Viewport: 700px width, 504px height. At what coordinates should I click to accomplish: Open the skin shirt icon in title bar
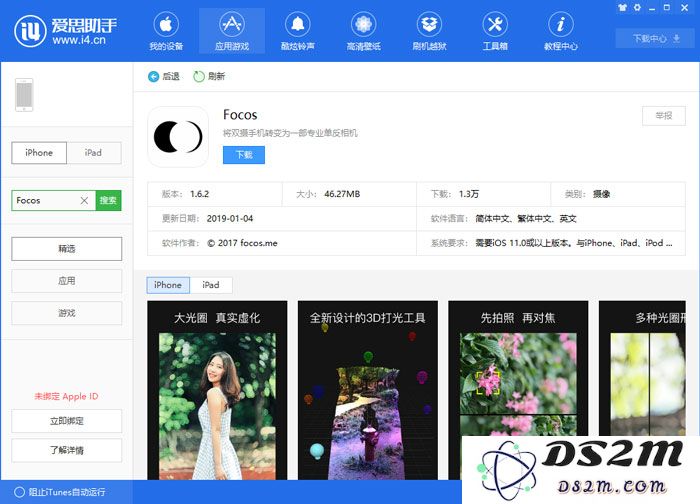[622, 8]
